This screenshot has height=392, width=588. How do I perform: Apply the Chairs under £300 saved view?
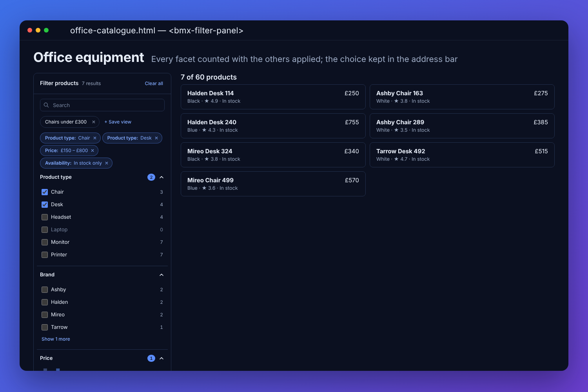tap(66, 122)
